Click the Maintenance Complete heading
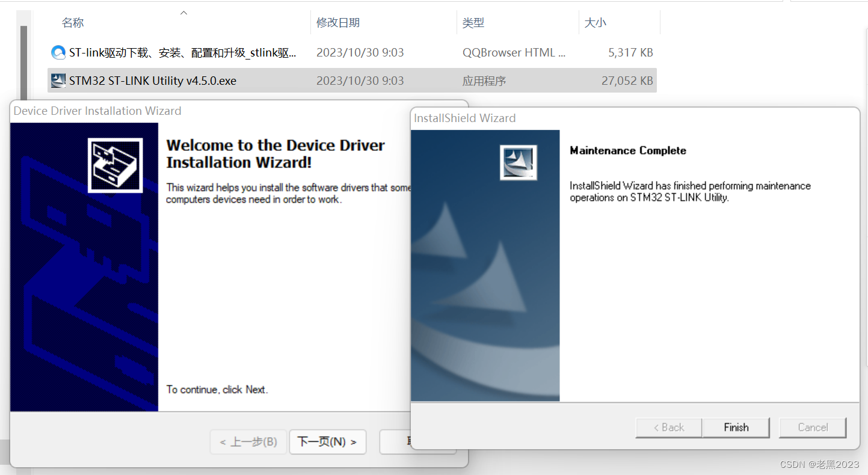This screenshot has width=868, height=475. [x=628, y=150]
